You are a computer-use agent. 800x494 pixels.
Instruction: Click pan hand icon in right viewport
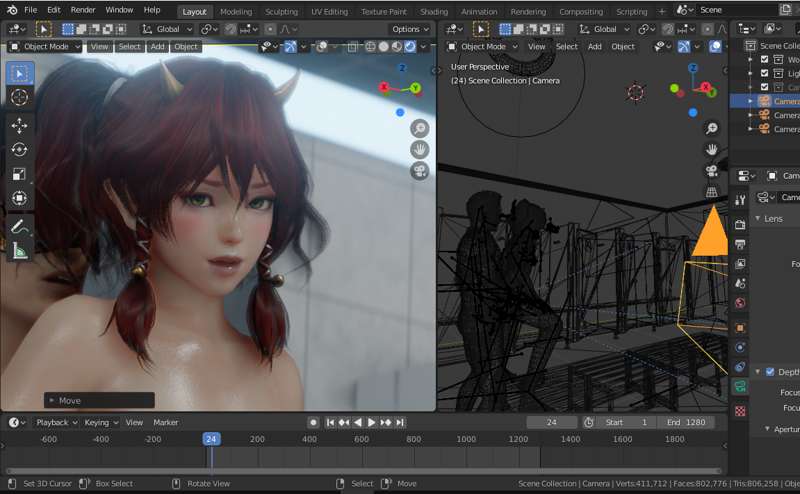[711, 150]
